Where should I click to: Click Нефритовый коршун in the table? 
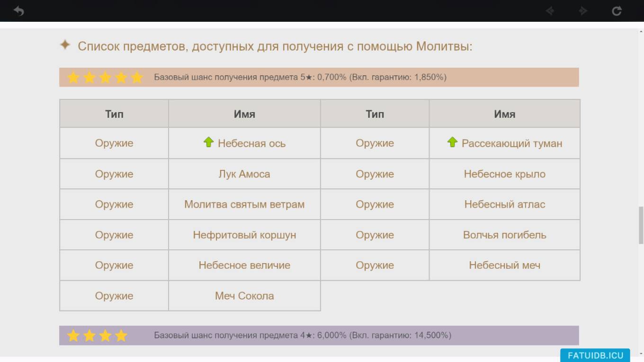(x=244, y=235)
